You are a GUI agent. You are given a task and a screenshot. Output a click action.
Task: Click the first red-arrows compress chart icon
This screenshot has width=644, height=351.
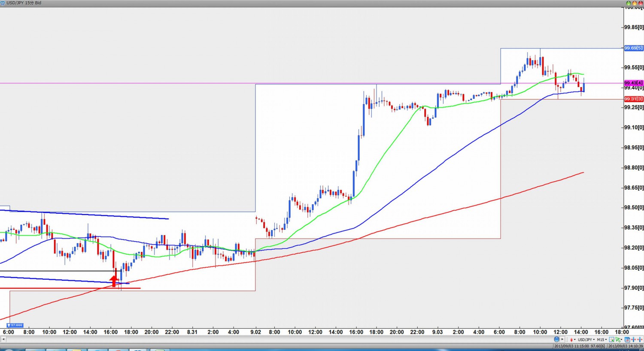(633, 339)
